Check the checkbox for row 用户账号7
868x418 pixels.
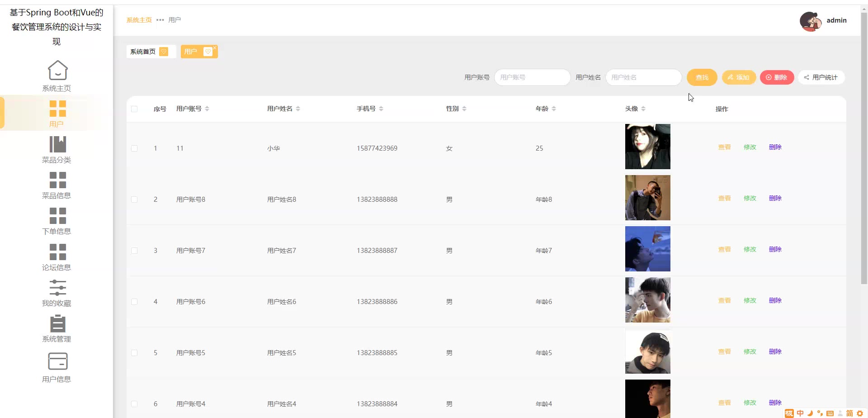pos(134,251)
